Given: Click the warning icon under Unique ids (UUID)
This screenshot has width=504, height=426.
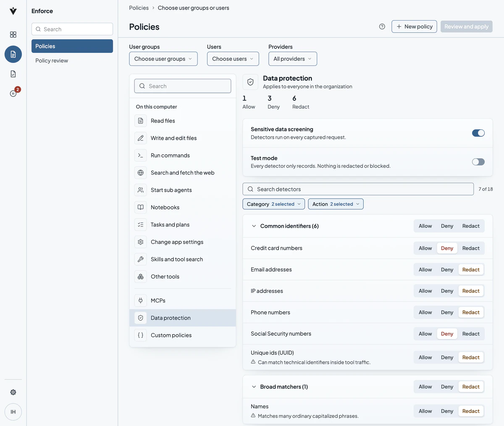Looking at the screenshot, I should tap(253, 362).
